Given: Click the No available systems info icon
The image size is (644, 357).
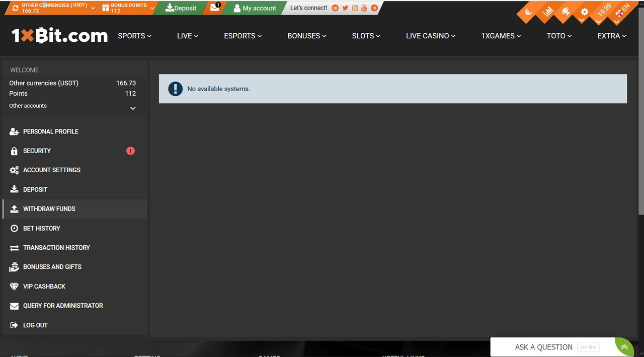Looking at the screenshot, I should [175, 89].
